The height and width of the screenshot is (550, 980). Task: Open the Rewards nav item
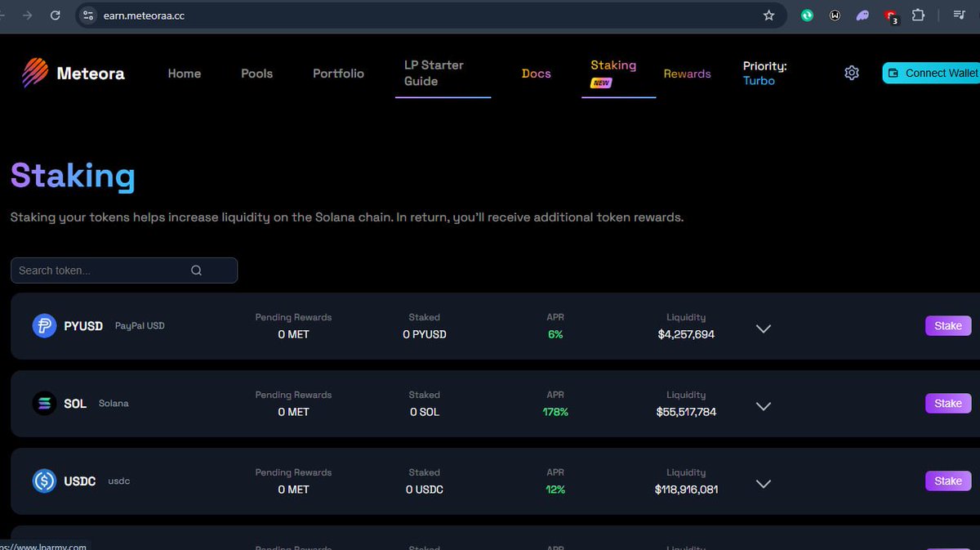687,73
